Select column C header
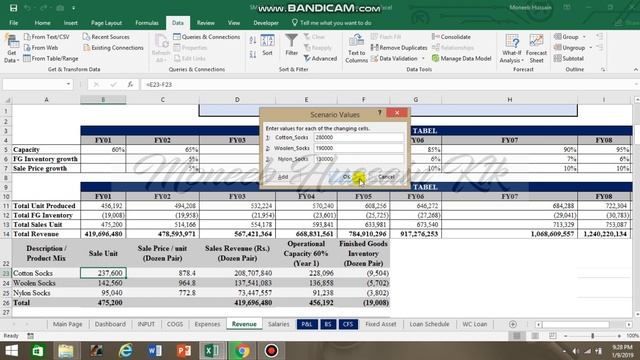 (x=162, y=100)
